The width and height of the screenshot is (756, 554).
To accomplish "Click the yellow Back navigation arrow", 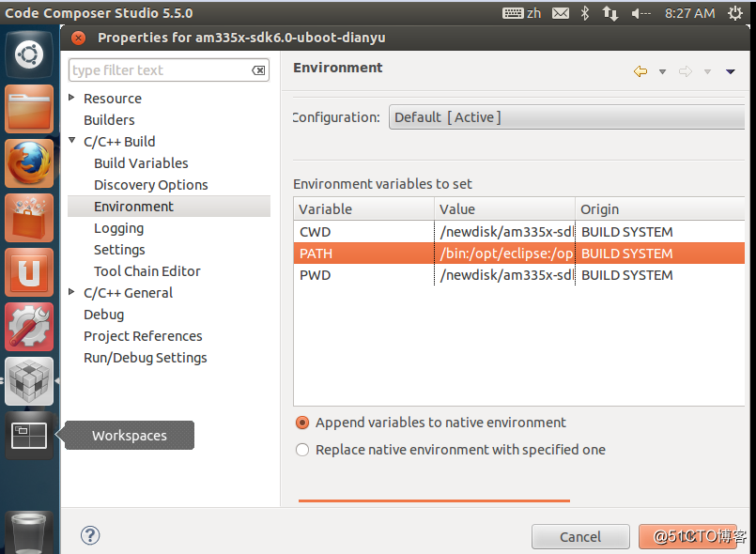I will (640, 71).
